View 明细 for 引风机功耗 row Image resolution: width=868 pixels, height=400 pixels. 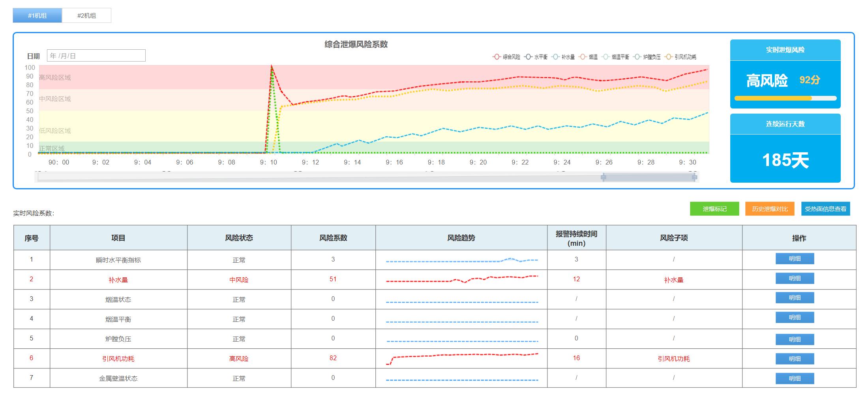pos(795,359)
